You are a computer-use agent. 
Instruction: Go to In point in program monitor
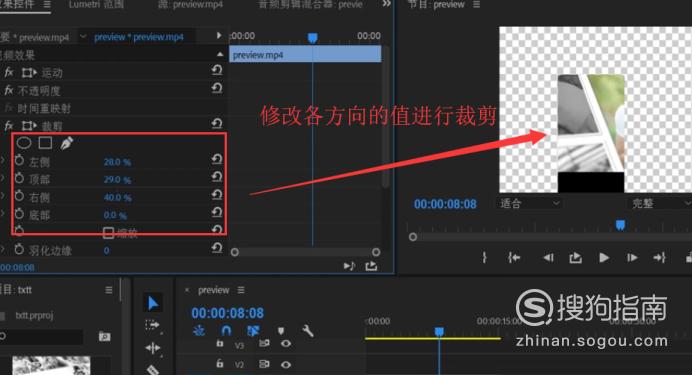(514, 257)
